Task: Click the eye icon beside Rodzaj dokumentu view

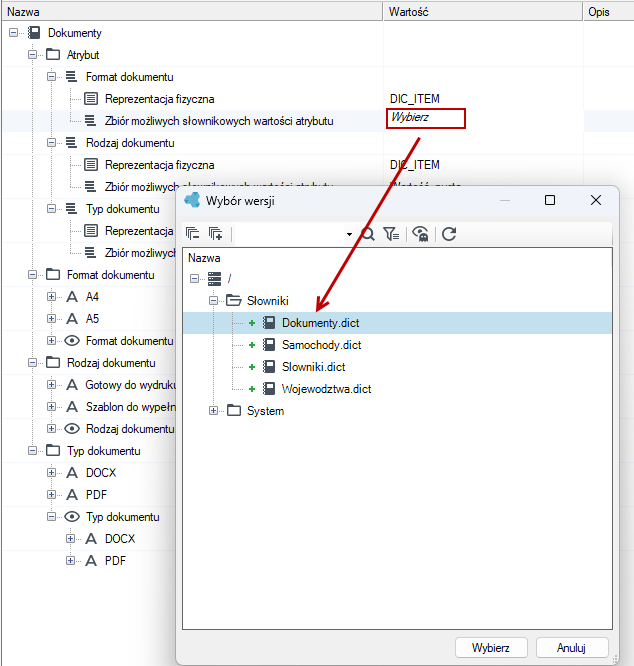Action: pyautogui.click(x=72, y=429)
